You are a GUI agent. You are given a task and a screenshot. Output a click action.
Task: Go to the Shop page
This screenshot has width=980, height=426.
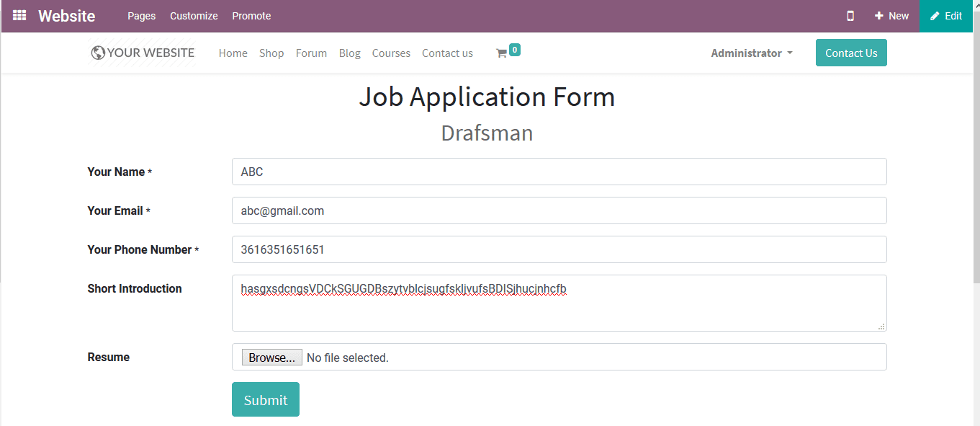(x=271, y=53)
